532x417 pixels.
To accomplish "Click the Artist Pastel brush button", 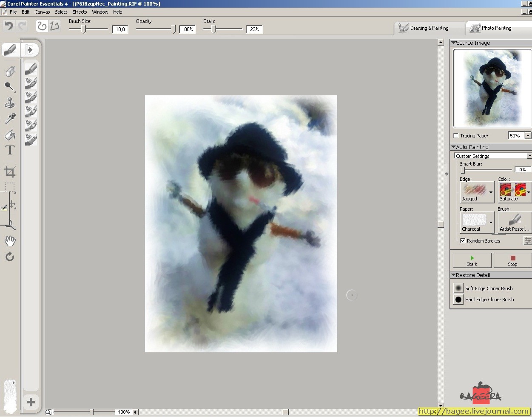I will 515,222.
